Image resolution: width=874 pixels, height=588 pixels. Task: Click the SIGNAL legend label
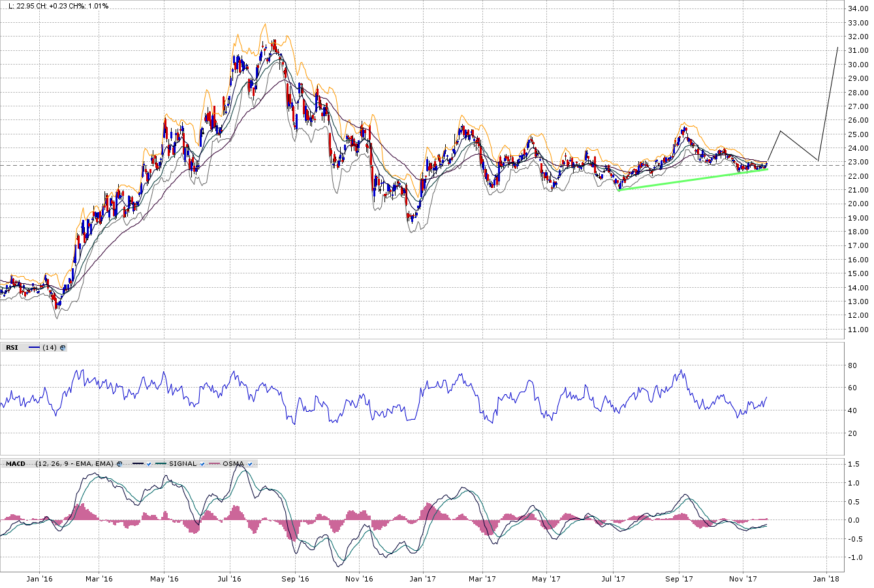pos(183,464)
